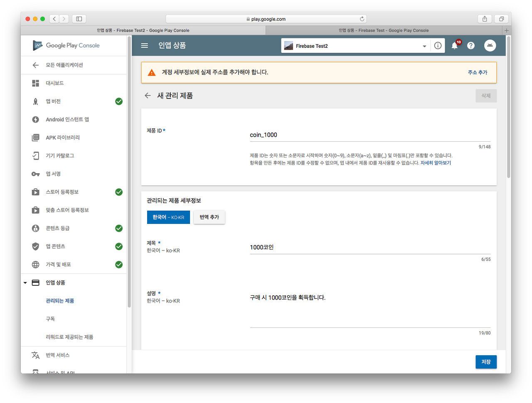This screenshot has height=403, width=532.
Task: Click the 삭제 delete button
Action: [x=486, y=96]
